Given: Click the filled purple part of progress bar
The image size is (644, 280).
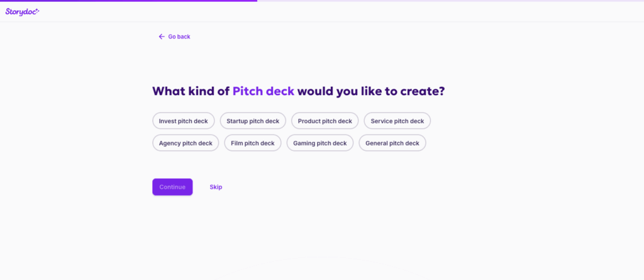Looking at the screenshot, I should pyautogui.click(x=126, y=1).
